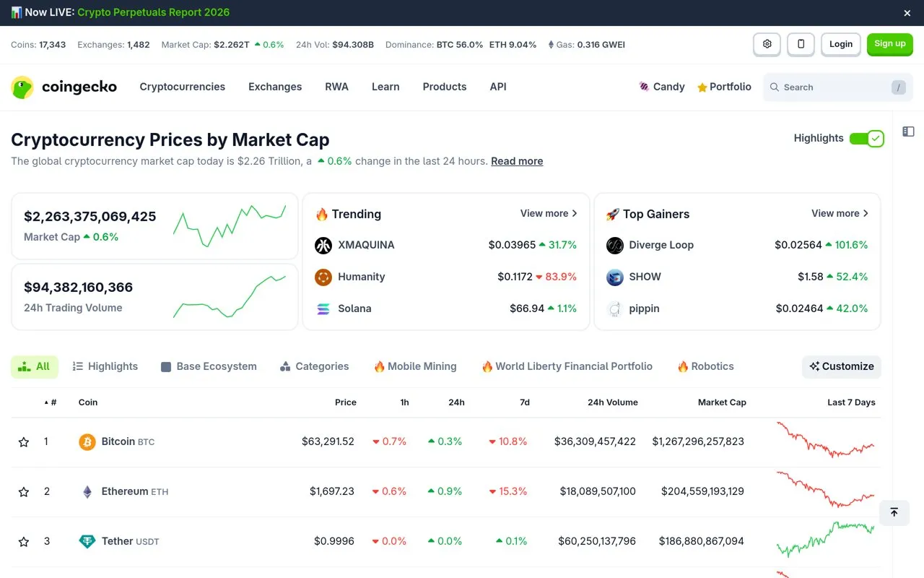
Task: Open the Ethereum ETH coin page
Action: (x=135, y=491)
